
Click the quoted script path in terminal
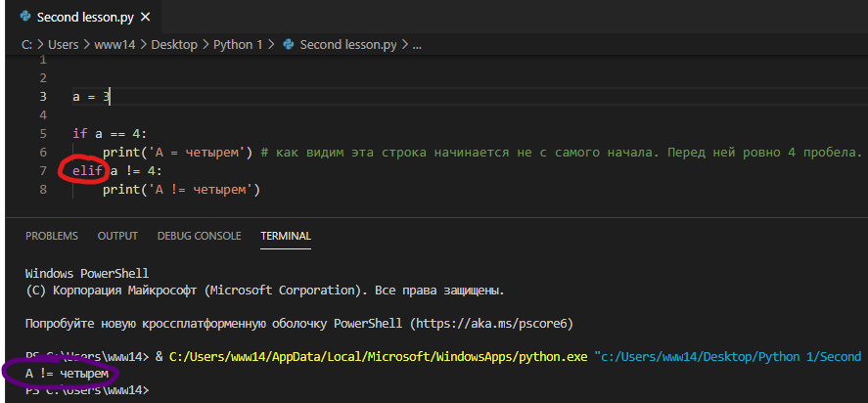tap(728, 357)
